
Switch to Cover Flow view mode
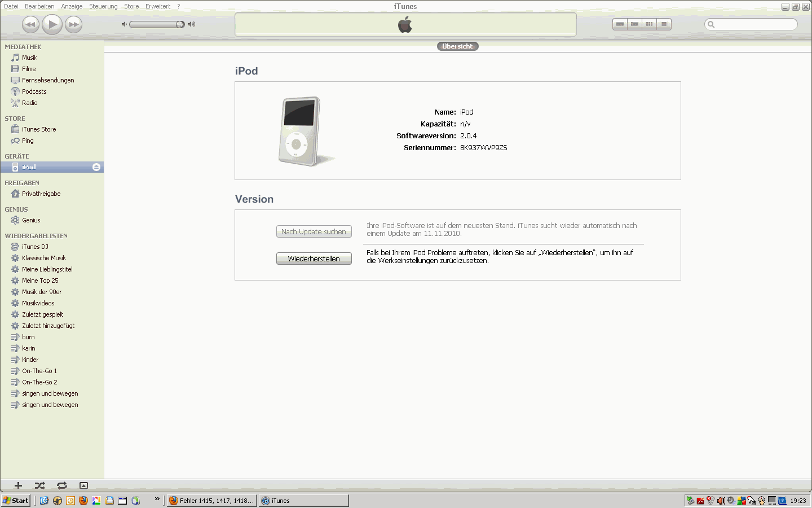664,24
